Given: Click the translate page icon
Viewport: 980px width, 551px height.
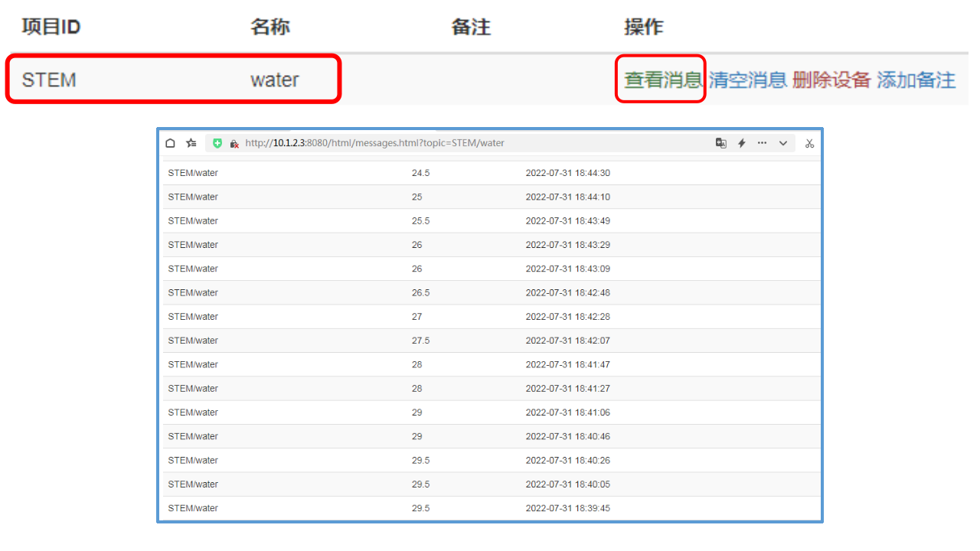Looking at the screenshot, I should click(720, 143).
